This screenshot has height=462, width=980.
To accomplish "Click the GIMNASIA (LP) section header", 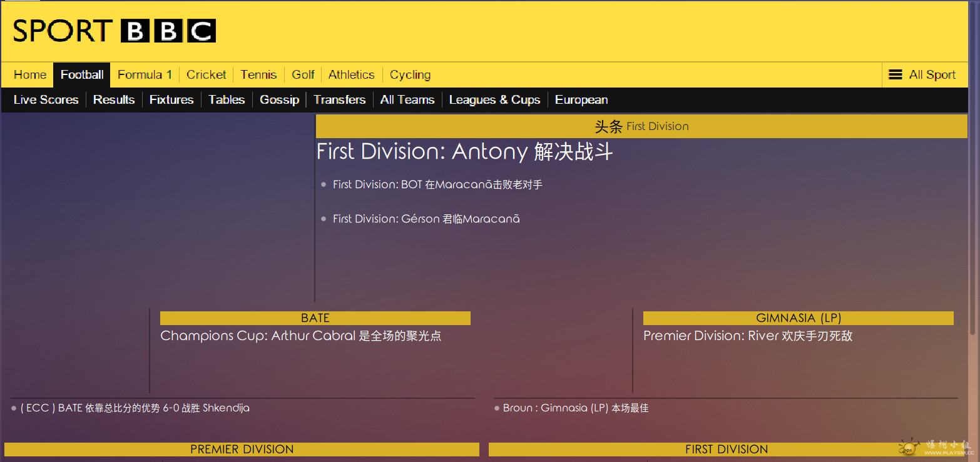I will point(798,318).
